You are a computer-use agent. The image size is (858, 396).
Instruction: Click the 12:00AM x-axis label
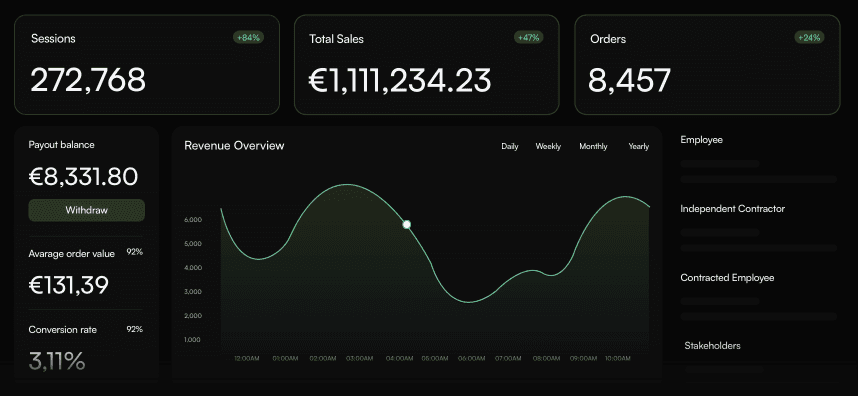247,359
